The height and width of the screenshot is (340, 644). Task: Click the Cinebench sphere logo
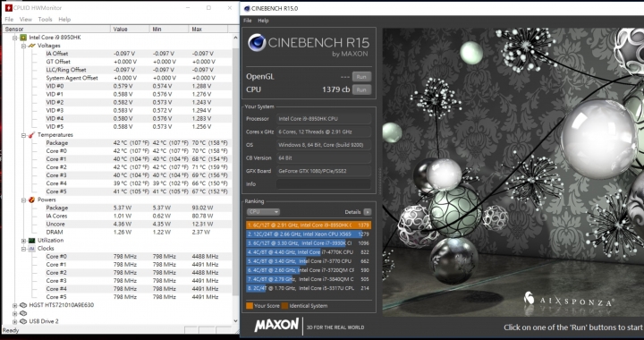[257, 43]
